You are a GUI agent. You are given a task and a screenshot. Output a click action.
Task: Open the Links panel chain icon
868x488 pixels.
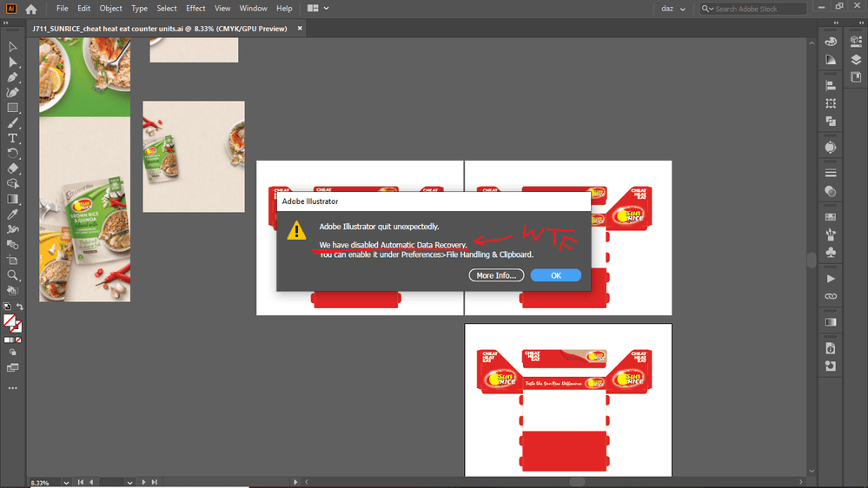click(831, 297)
